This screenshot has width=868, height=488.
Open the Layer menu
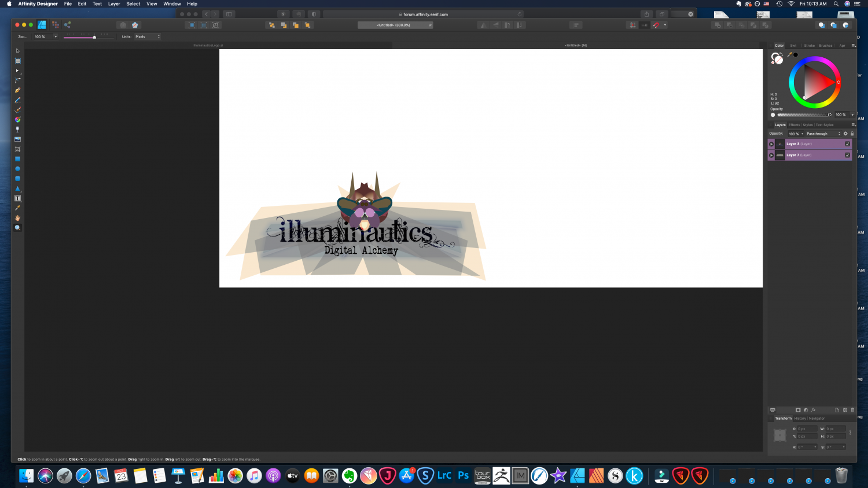pos(113,4)
